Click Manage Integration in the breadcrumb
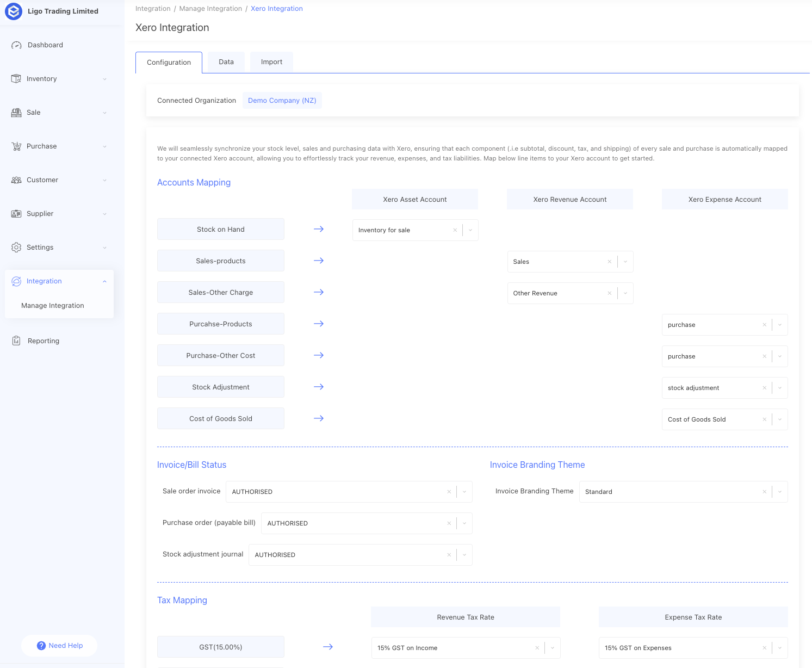Viewport: 812px width, 668px height. coord(210,9)
